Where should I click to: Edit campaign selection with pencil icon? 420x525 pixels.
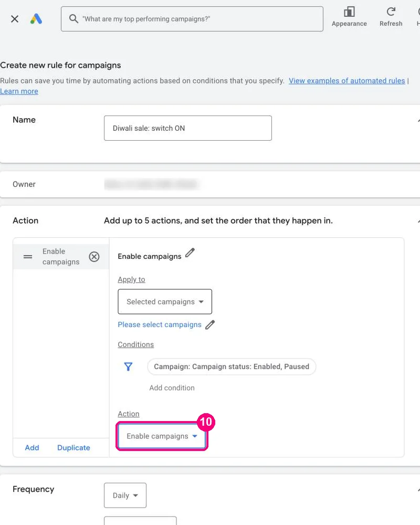pyautogui.click(x=210, y=325)
